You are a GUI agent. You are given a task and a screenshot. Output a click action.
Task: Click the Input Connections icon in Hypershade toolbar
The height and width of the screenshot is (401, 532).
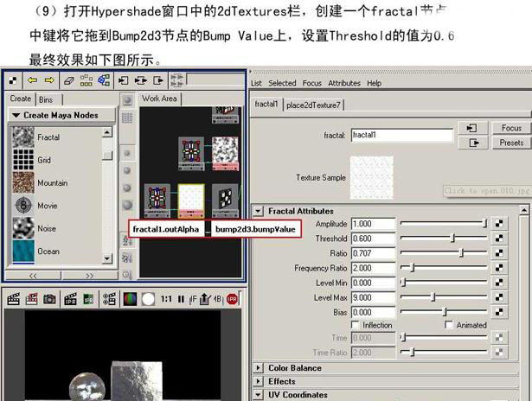pyautogui.click(x=123, y=80)
